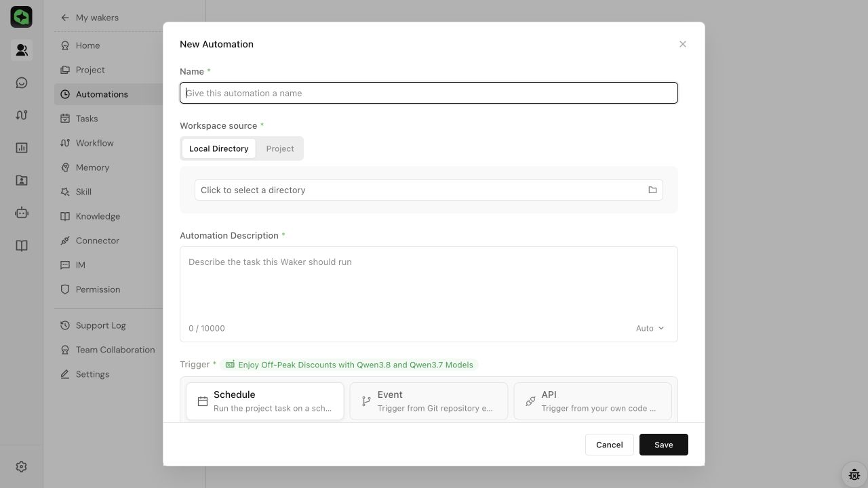Cancel the new automation
The height and width of the screenshot is (488, 868).
pyautogui.click(x=609, y=445)
